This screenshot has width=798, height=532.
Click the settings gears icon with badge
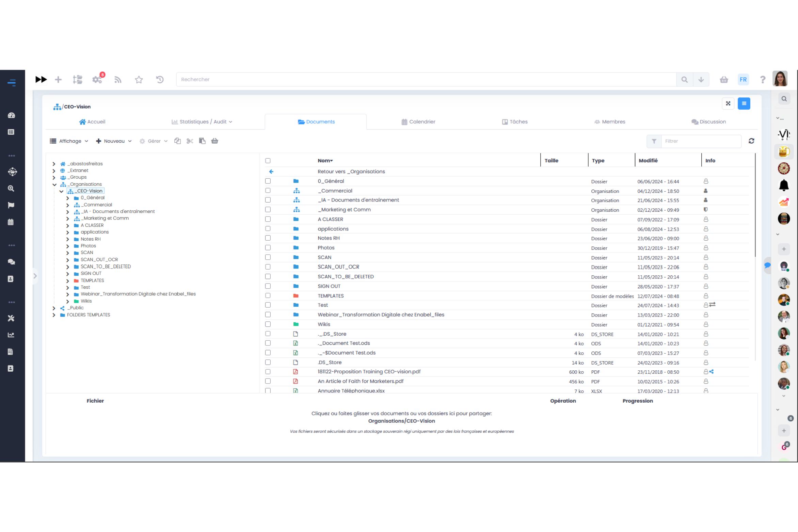pyautogui.click(x=97, y=80)
